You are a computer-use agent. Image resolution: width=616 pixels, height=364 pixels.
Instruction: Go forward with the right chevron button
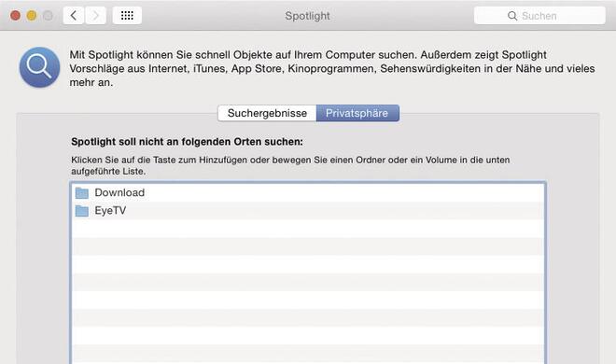pos(95,16)
